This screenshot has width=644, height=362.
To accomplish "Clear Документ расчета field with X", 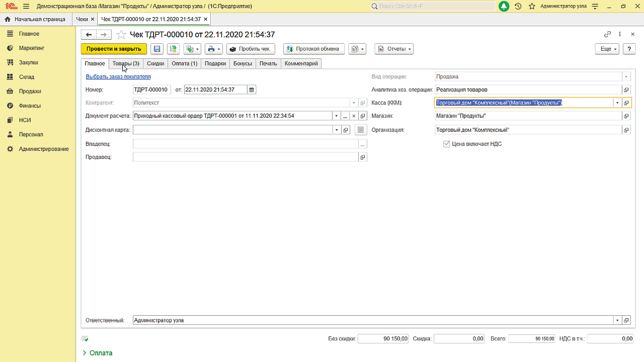I will (x=354, y=116).
